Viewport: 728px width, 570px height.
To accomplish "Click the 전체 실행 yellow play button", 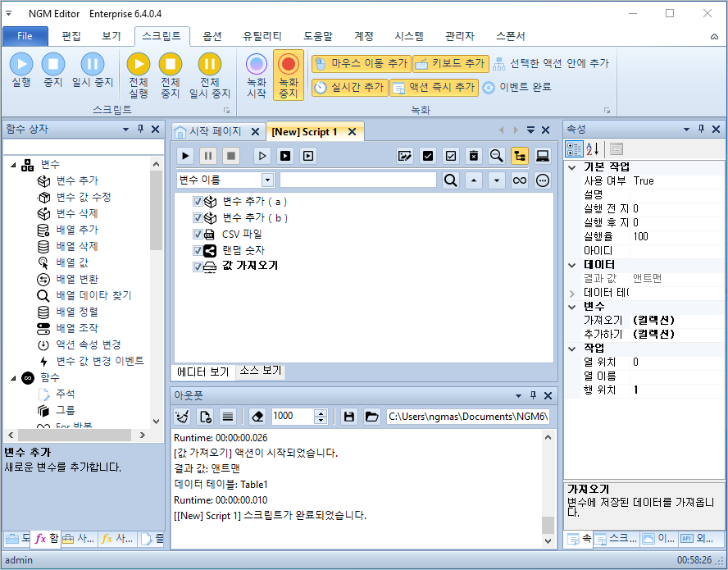I will [x=139, y=75].
